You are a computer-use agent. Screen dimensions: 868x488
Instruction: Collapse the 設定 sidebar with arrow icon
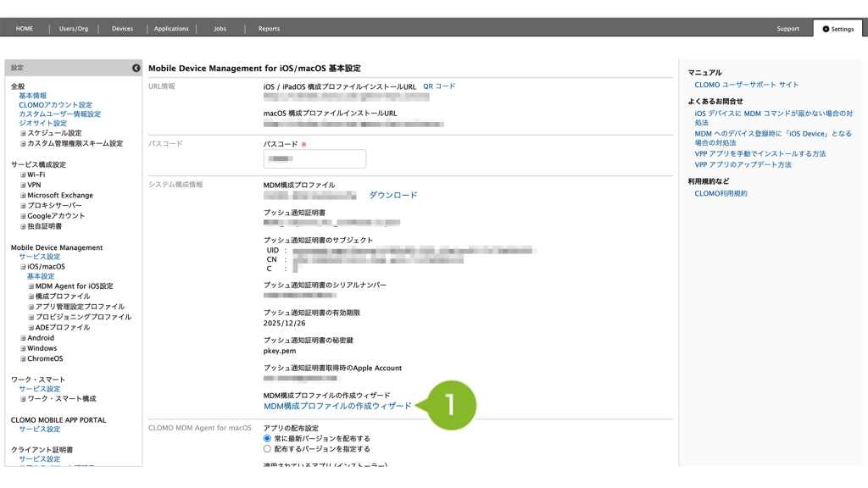click(x=136, y=68)
